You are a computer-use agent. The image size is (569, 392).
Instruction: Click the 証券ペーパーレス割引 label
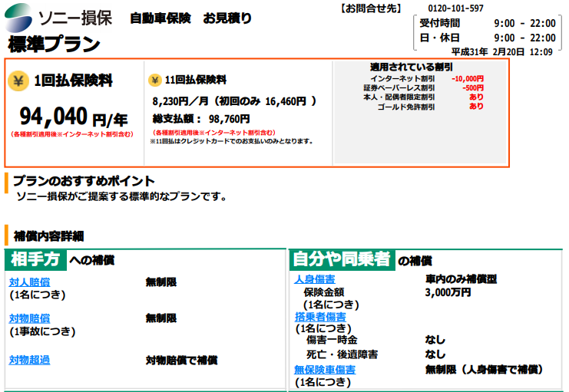(x=399, y=87)
